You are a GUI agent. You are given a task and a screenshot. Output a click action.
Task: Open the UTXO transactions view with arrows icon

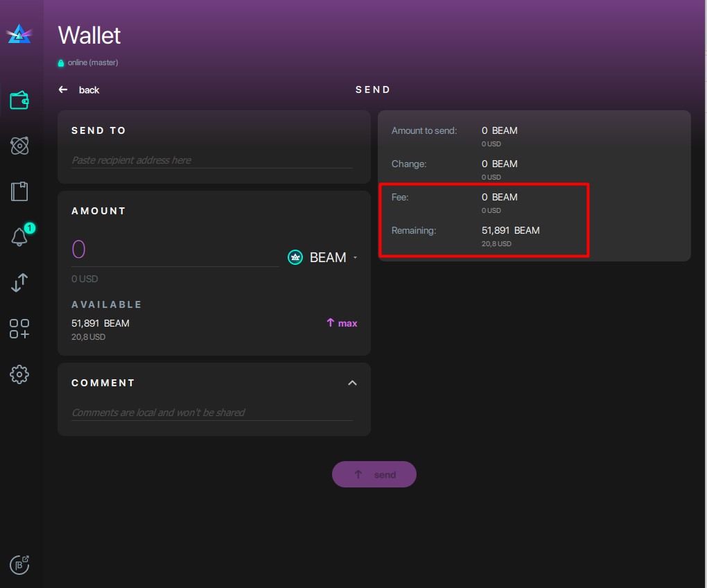(19, 283)
